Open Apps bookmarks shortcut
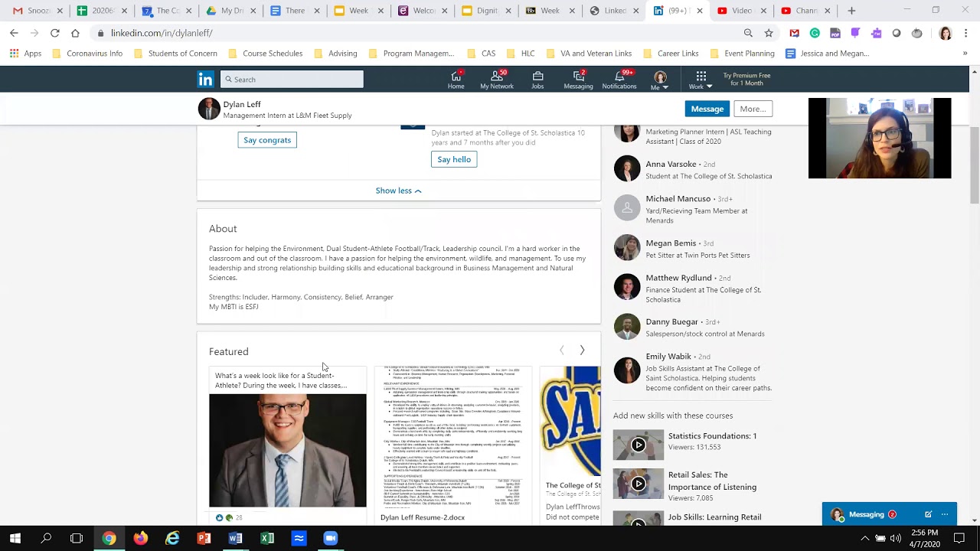 pos(25,54)
